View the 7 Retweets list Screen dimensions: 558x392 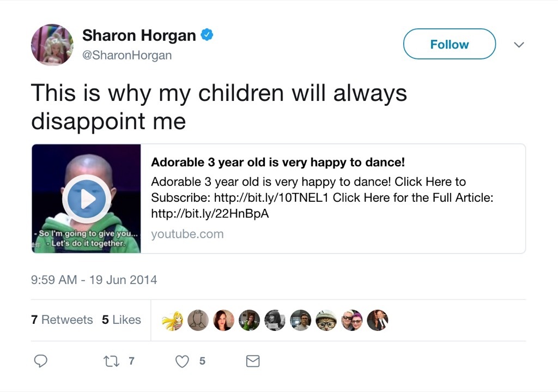[62, 320]
